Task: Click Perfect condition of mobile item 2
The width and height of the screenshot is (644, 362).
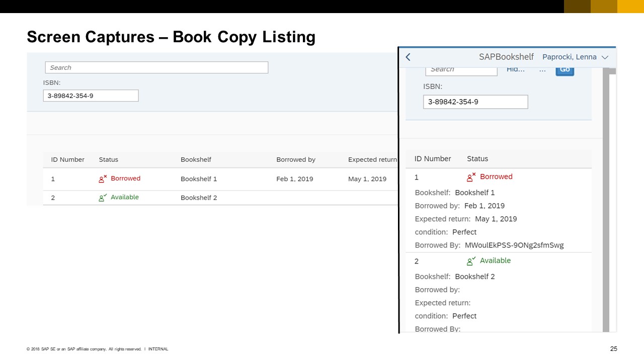Action: [464, 316]
